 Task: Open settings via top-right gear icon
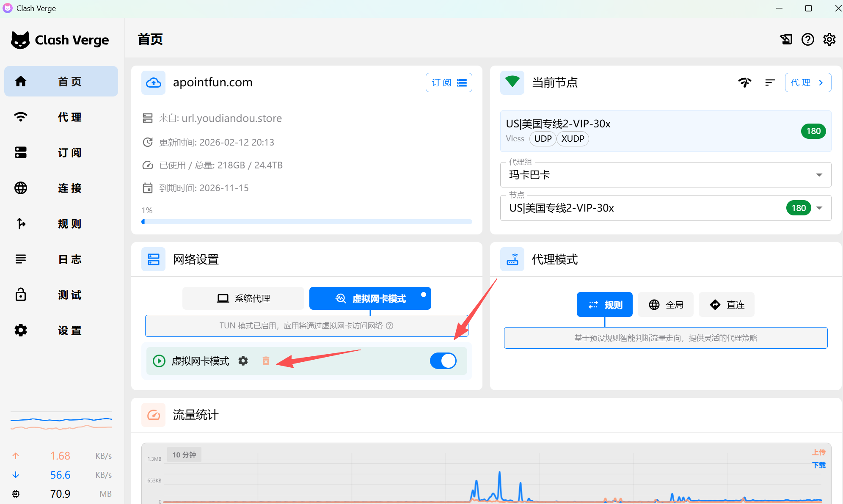tap(829, 39)
